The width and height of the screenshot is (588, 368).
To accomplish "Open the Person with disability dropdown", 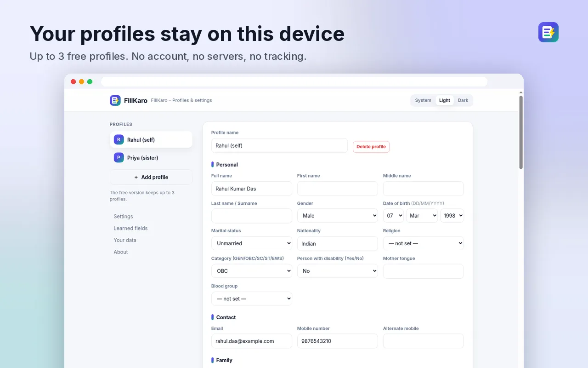I will coord(338,271).
